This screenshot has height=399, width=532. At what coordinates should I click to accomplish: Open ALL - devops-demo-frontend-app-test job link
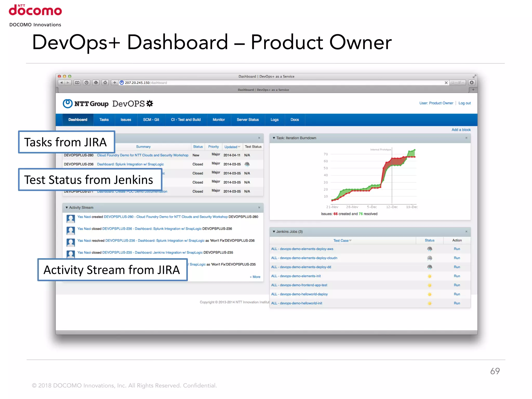(x=299, y=285)
